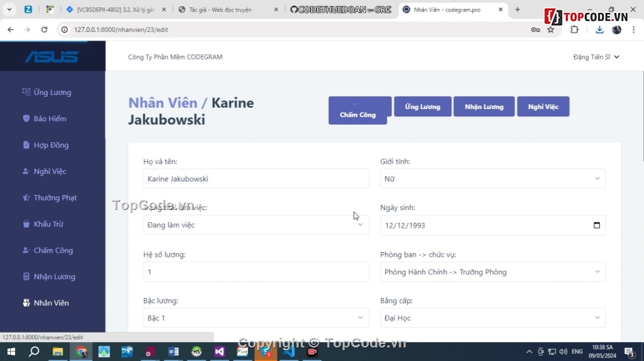The width and height of the screenshot is (644, 361).
Task: Click the Thưởng Phạt sidebar icon
Action: (26, 198)
